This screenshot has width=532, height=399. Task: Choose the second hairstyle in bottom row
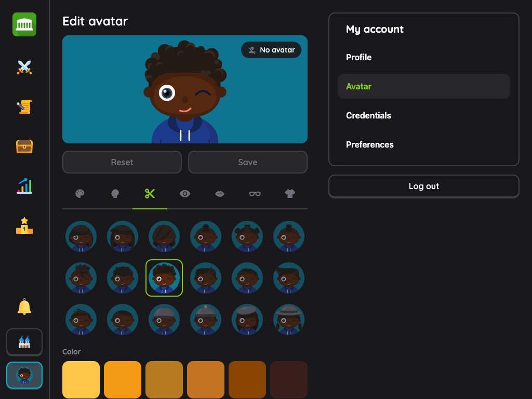point(123,320)
